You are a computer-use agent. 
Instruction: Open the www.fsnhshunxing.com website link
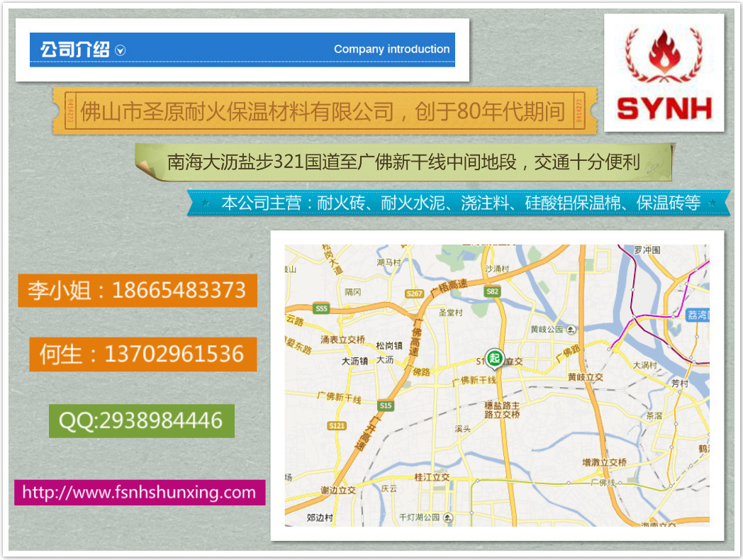click(139, 493)
